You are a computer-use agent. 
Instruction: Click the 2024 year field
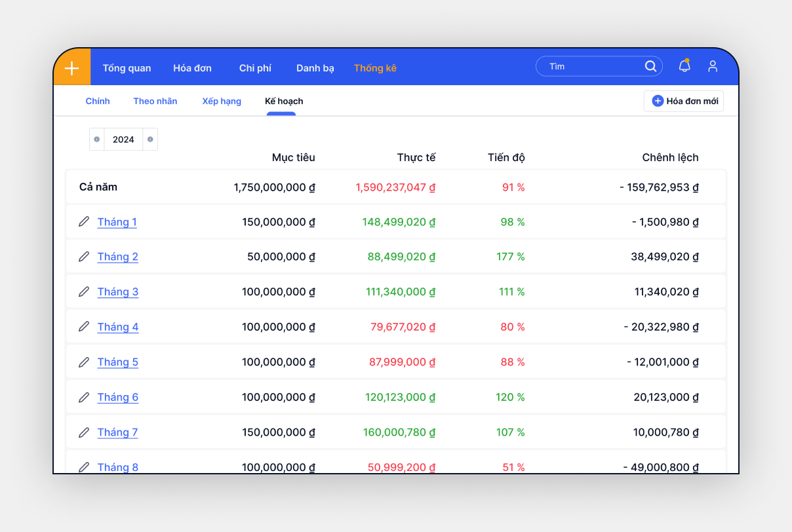tap(123, 140)
